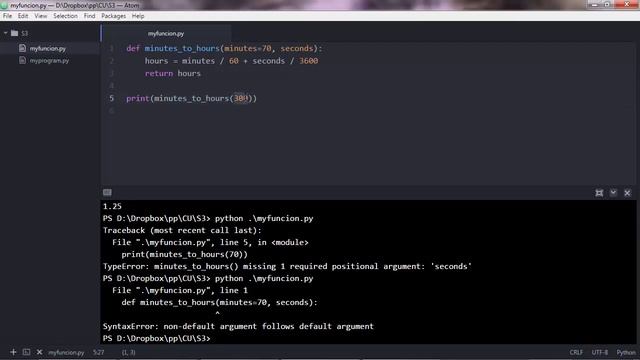Click line number 1 in the gutter
The image size is (640, 360).
pos(111,49)
